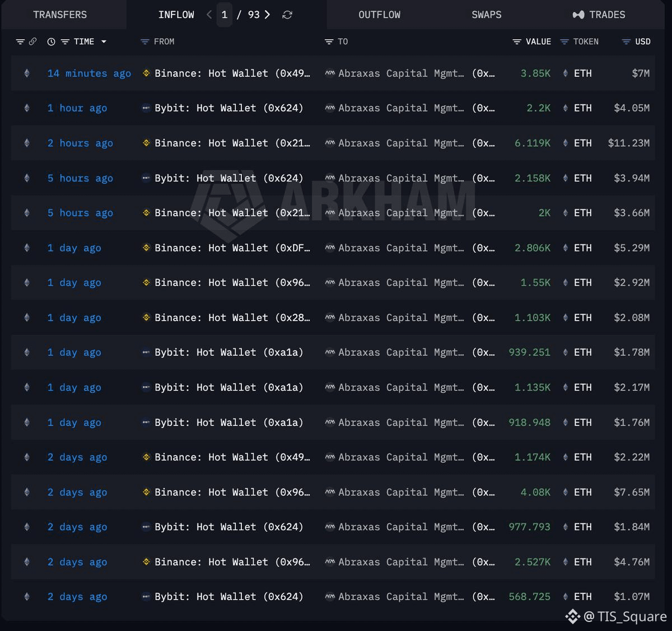Click Binance: Hot Wallet (0x28… in $2.08M row
This screenshot has width=672, height=631.
(232, 318)
